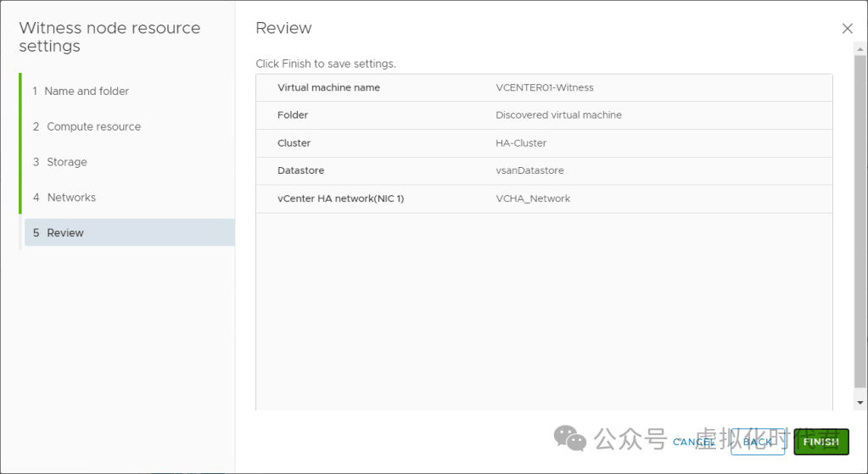This screenshot has width=868, height=474.
Task: Jump to the Storage step
Action: coord(66,162)
